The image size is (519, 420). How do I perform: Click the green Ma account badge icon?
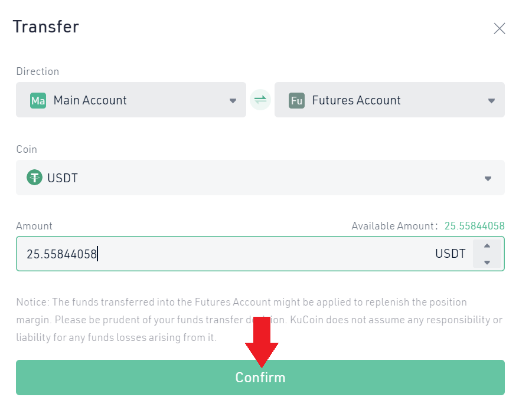[x=38, y=100]
